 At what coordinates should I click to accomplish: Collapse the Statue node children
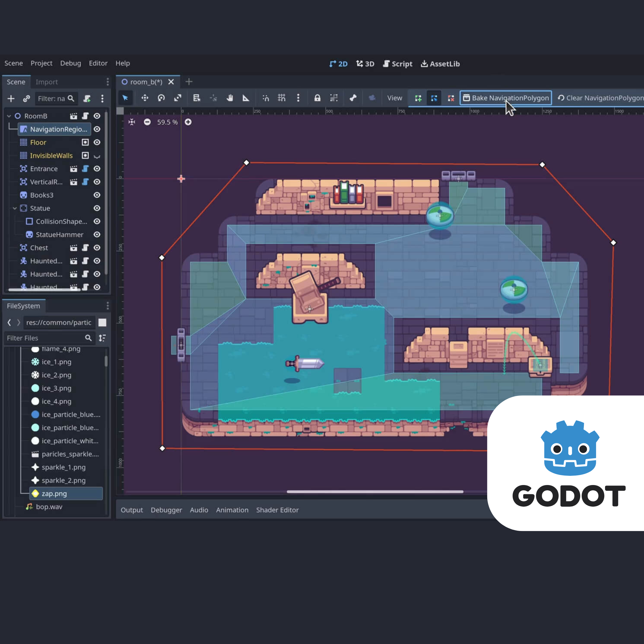click(15, 208)
